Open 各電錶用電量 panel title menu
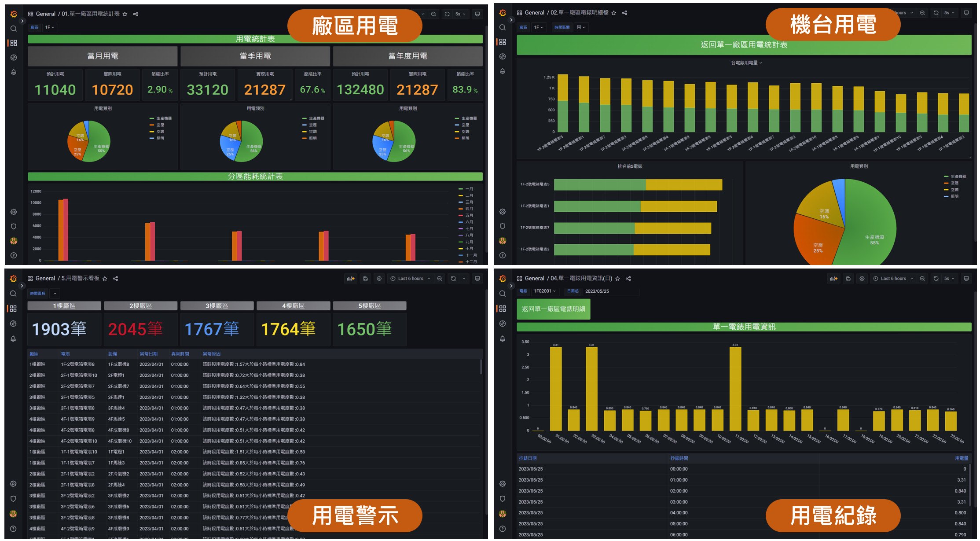The width and height of the screenshot is (980, 541). pos(746,63)
